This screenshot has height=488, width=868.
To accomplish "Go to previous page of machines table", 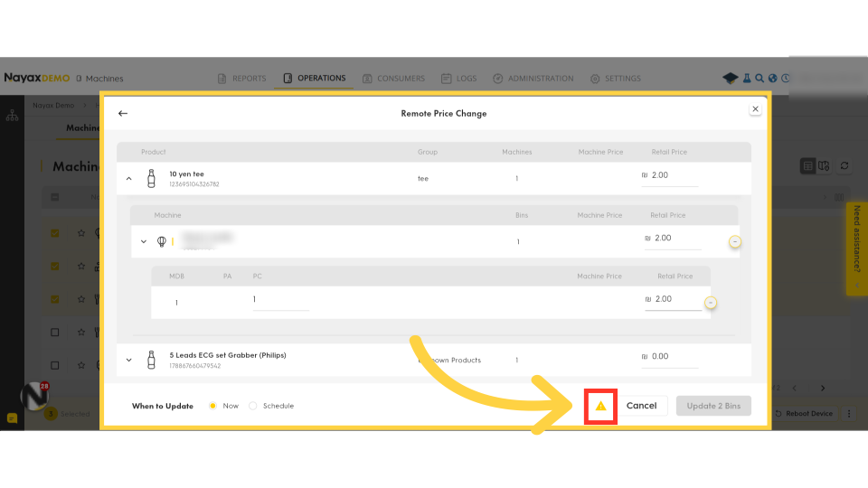I will [795, 389].
